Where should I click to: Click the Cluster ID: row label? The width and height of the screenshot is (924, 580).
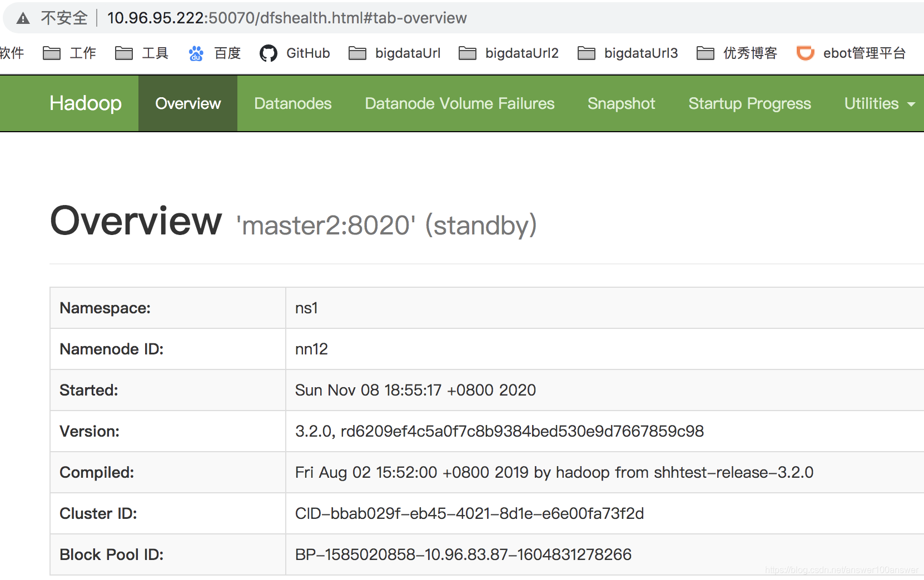pyautogui.click(x=98, y=513)
